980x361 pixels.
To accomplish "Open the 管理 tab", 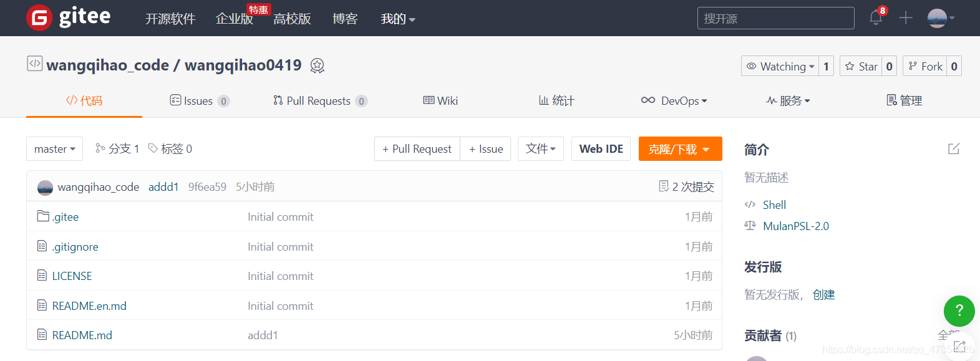I will 904,100.
